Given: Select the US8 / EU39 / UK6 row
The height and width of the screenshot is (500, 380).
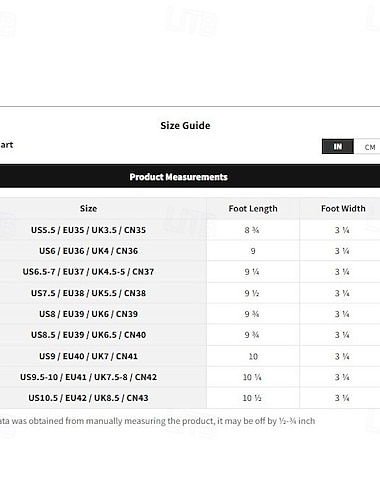Looking at the screenshot, I should [190, 314].
